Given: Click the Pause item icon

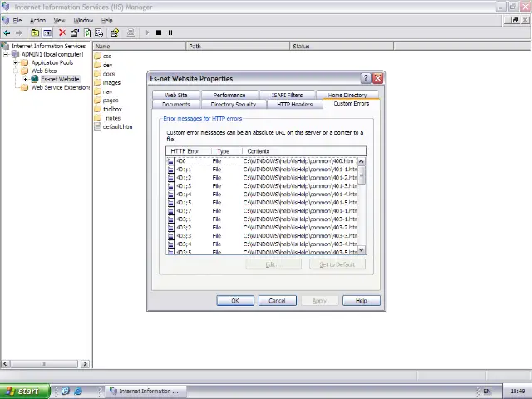Looking at the screenshot, I should (x=170, y=33).
